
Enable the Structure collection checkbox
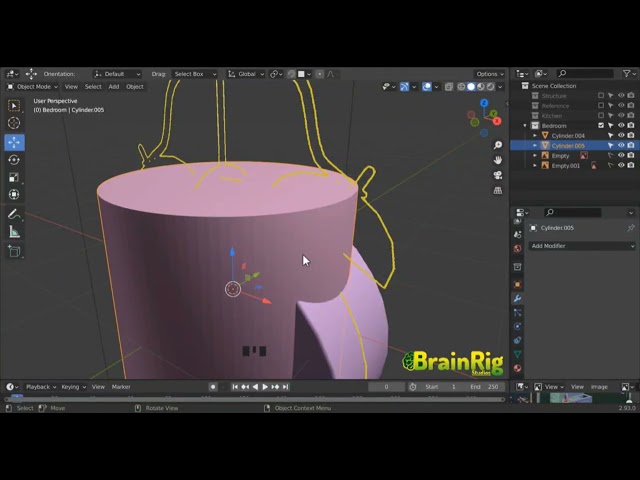click(601, 96)
